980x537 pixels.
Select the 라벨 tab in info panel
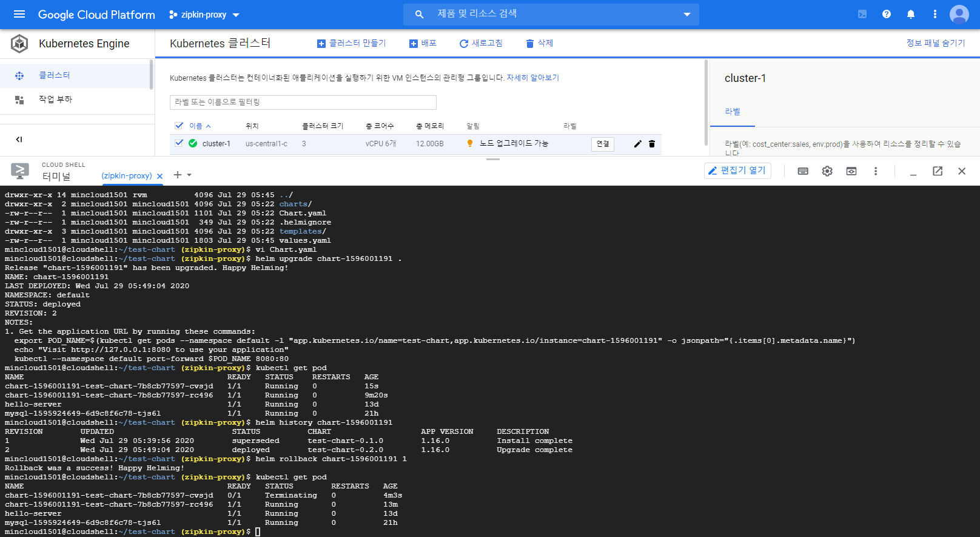click(x=733, y=112)
